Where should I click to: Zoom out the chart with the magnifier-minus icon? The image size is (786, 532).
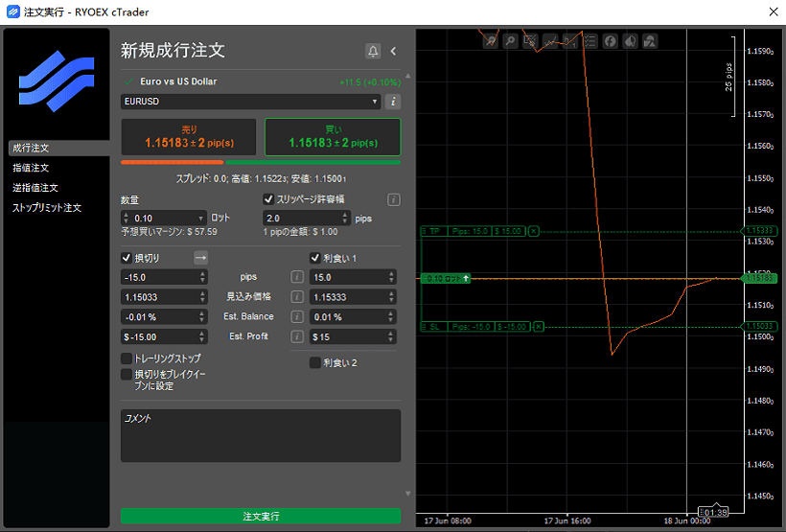490,41
